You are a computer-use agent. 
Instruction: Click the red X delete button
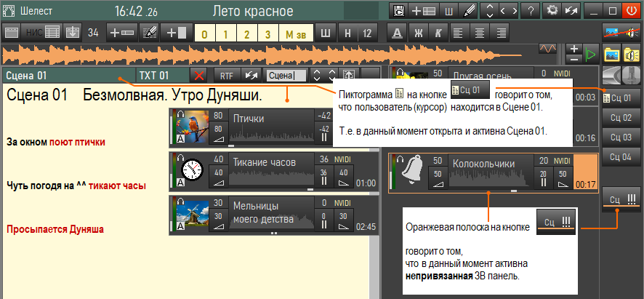click(200, 76)
